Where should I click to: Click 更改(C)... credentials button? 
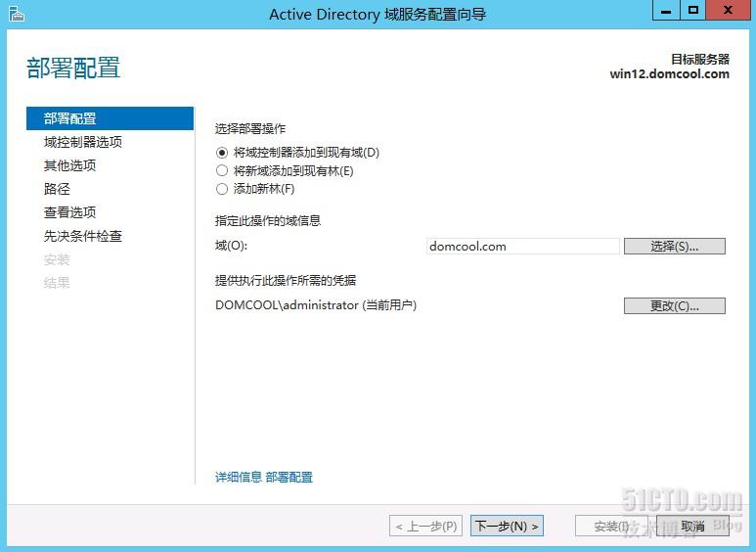[x=675, y=306]
